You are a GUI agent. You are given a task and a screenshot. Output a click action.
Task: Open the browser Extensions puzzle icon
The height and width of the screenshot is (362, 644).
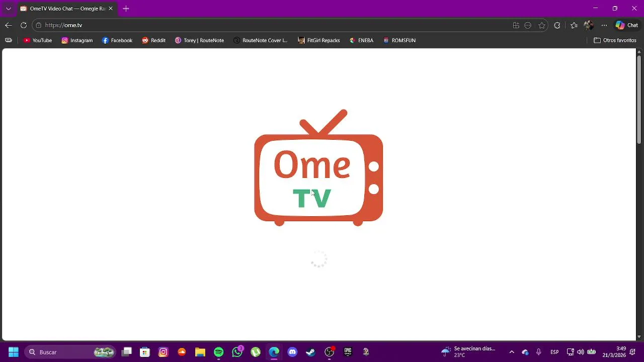[x=557, y=25]
